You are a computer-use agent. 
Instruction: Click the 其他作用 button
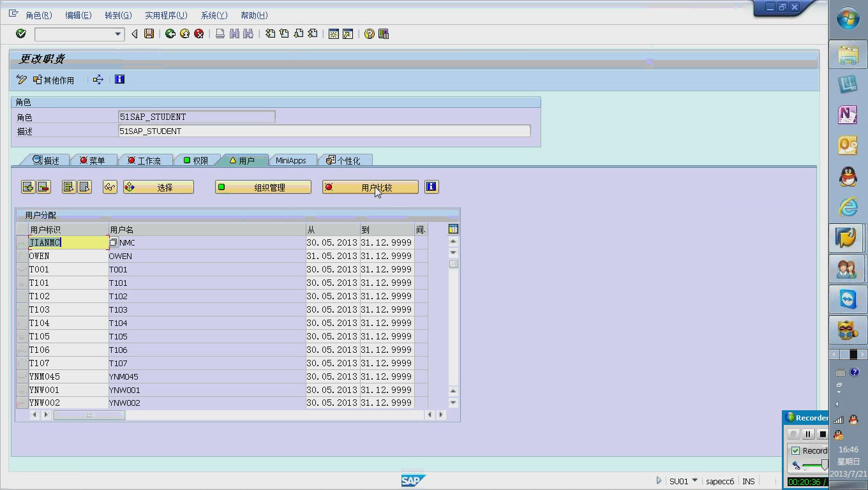click(54, 80)
